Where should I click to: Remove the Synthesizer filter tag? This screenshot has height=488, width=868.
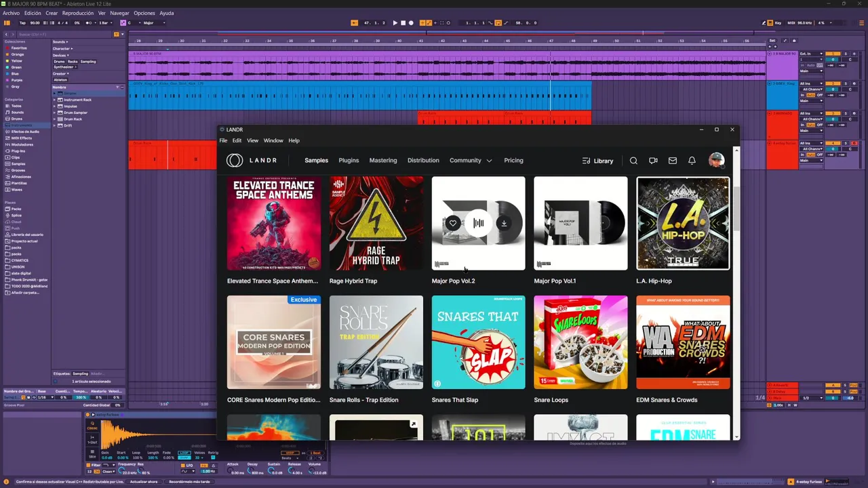[76, 67]
